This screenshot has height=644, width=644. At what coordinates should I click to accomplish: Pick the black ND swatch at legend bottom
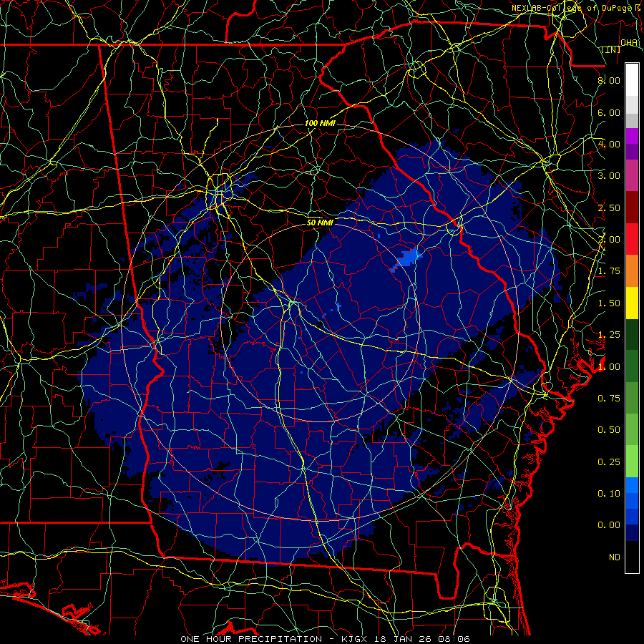click(x=632, y=557)
